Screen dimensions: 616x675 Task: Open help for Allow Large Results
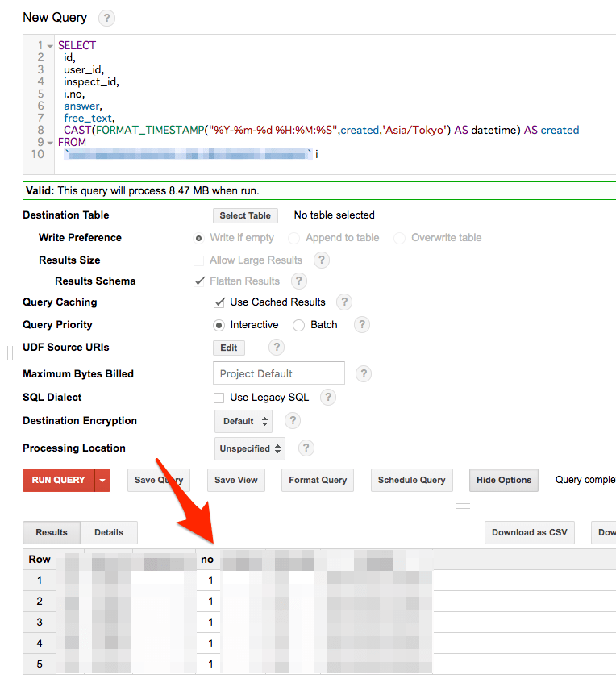[321, 260]
